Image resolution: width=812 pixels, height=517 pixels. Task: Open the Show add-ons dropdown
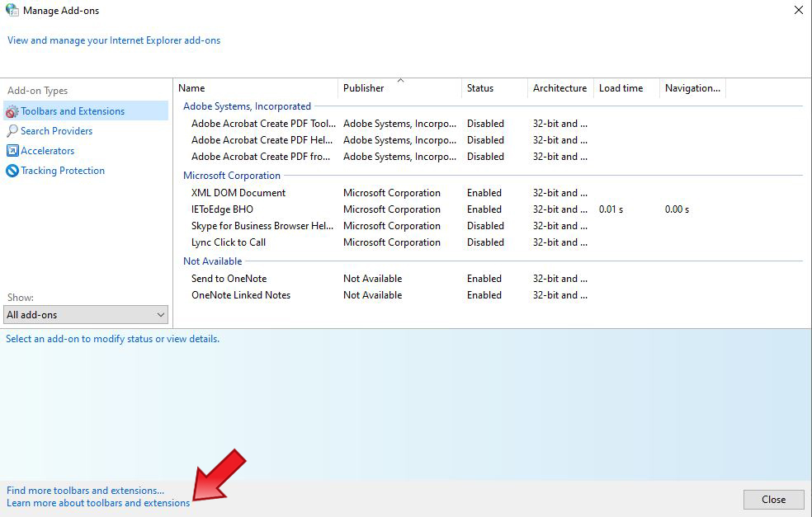(86, 314)
